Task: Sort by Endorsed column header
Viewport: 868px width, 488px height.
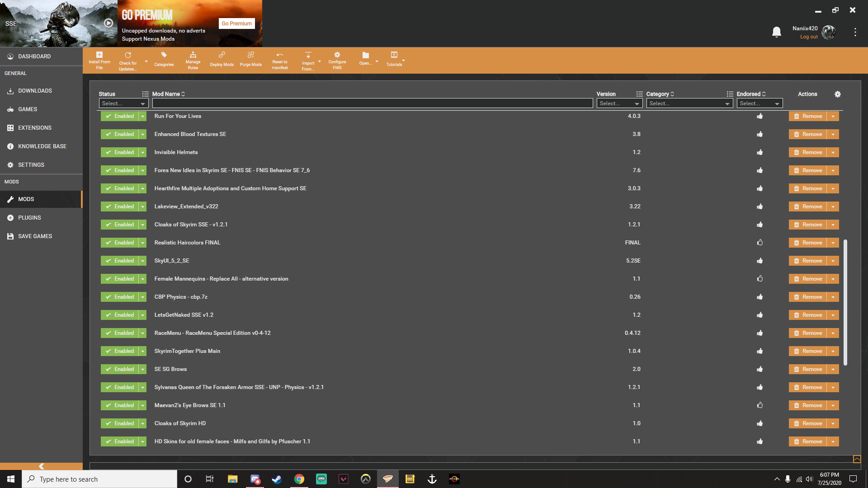Action: [751, 94]
